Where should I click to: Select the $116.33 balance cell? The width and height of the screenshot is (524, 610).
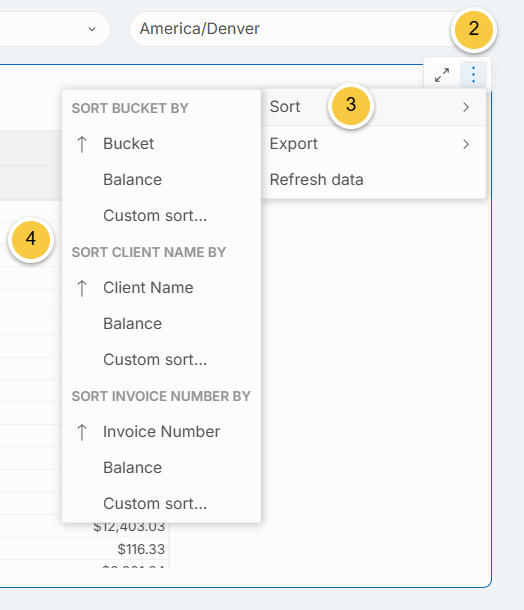coord(141,549)
